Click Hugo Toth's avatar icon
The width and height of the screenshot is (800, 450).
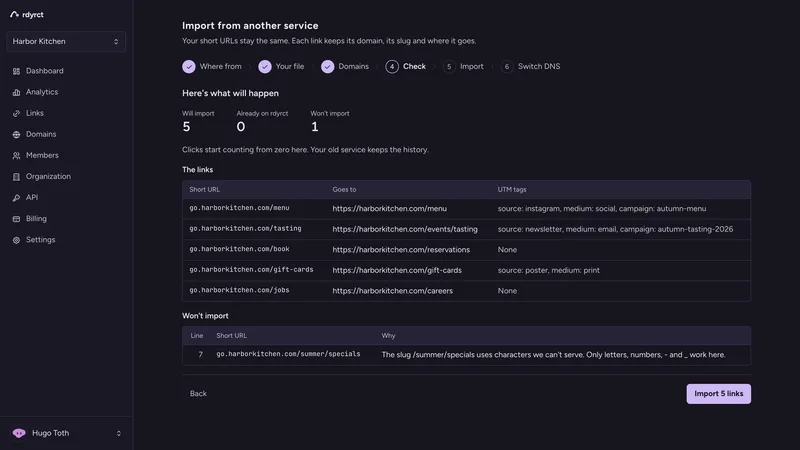[19, 433]
